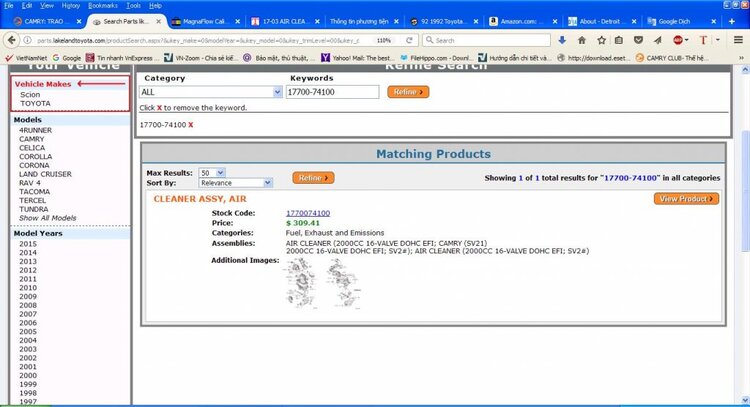The image size is (750, 407).
Task: Close the Amazon.com tab
Action: pyautogui.click(x=554, y=22)
